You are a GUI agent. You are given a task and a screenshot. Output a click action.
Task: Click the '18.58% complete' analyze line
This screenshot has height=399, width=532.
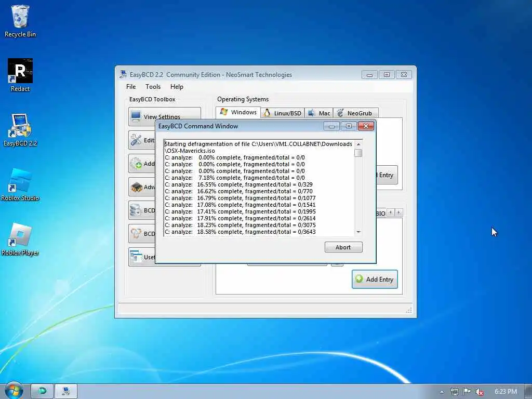pos(240,232)
